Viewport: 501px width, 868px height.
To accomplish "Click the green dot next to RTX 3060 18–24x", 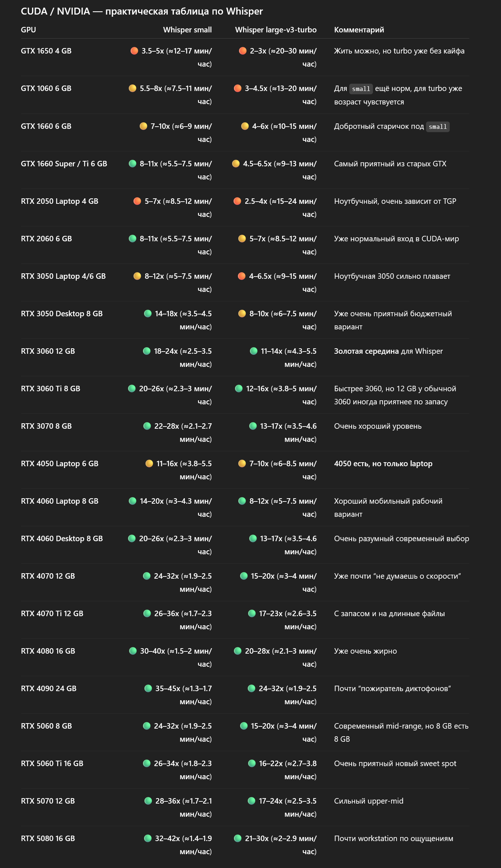I will click(x=147, y=351).
